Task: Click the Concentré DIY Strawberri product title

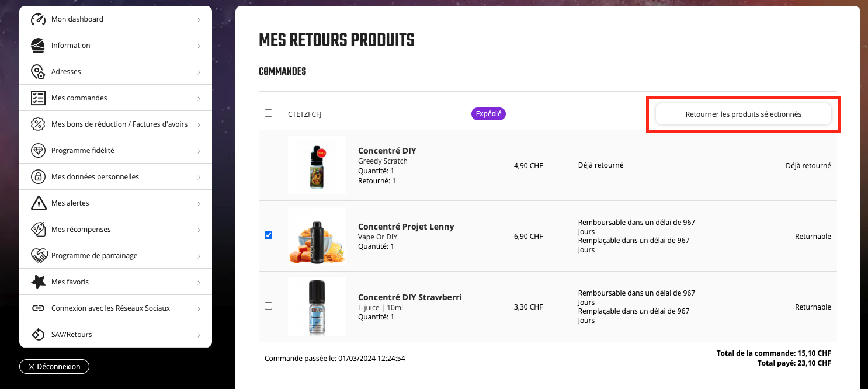Action: pos(410,297)
